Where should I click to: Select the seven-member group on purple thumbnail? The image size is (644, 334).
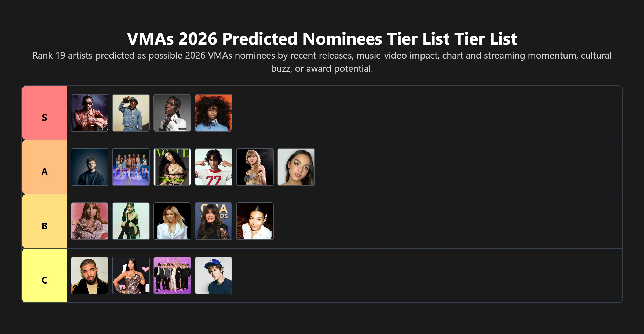(172, 275)
